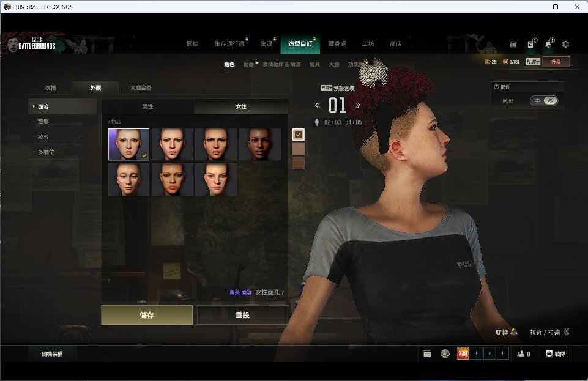
Task: Select the orange-tinted face with red lips
Action: 173,179
